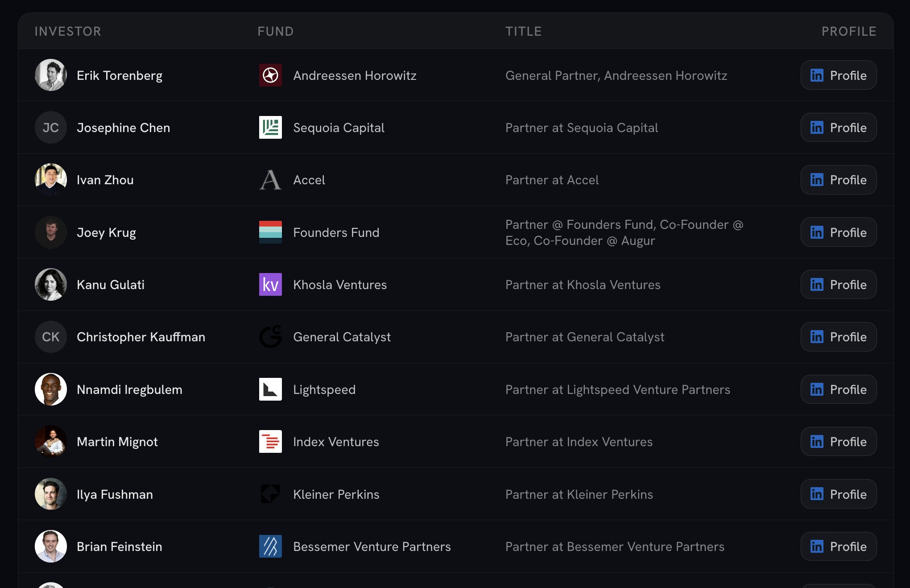Open Joey Krug's LinkedIn Profile button
910x588 pixels.
(839, 232)
